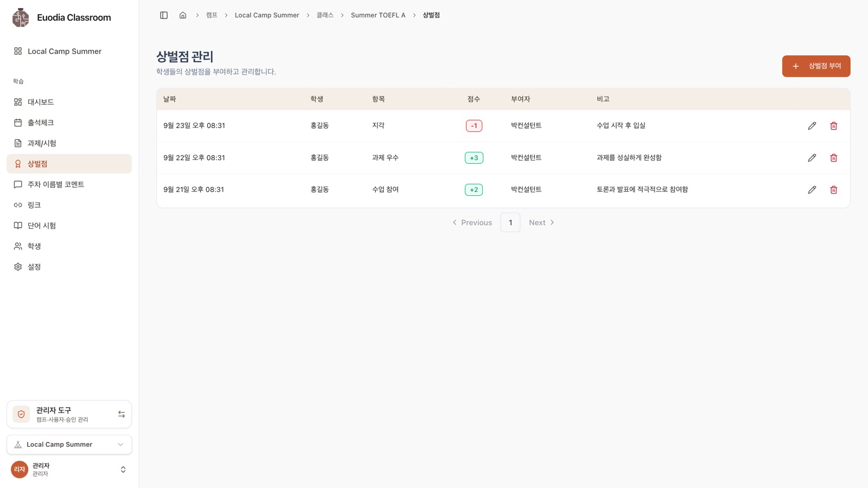The image size is (868, 488).
Task: Expand the Local Camp Summer camp selector
Action: point(69,445)
